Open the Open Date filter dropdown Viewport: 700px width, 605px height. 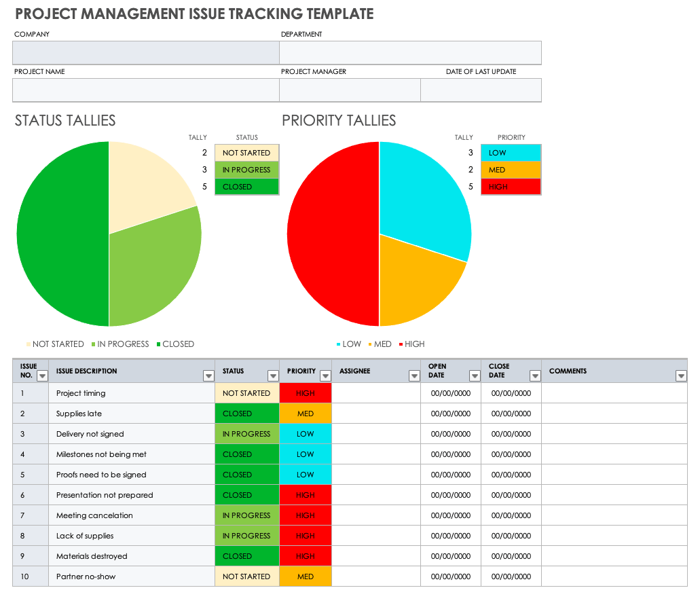pos(475,375)
